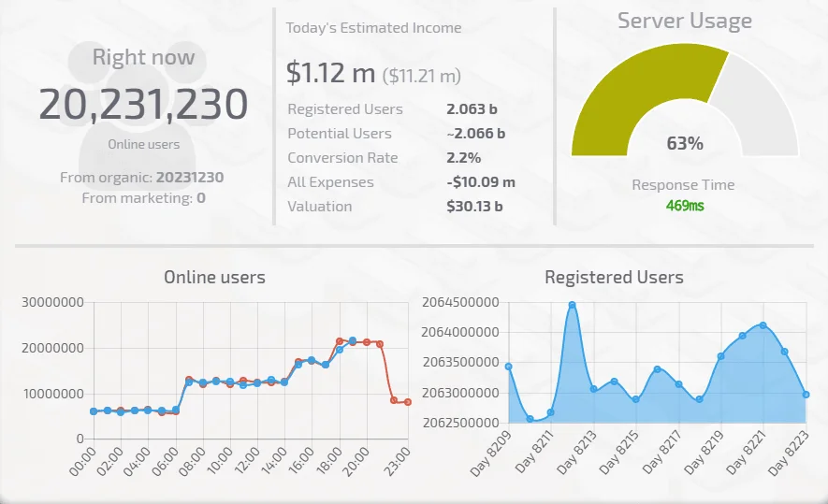The height and width of the screenshot is (504, 828).
Task: Click the Valuation $30.13 b value
Action: (474, 207)
